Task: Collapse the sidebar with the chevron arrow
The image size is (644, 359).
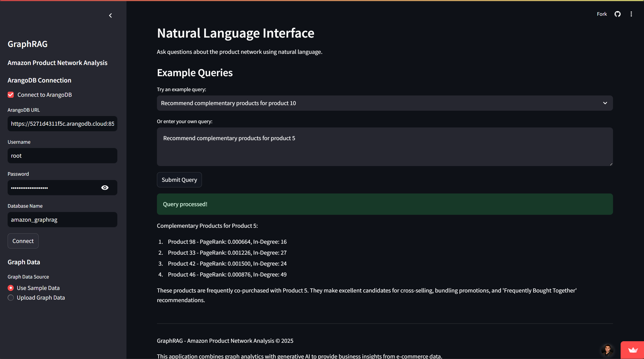Action: coord(110,15)
